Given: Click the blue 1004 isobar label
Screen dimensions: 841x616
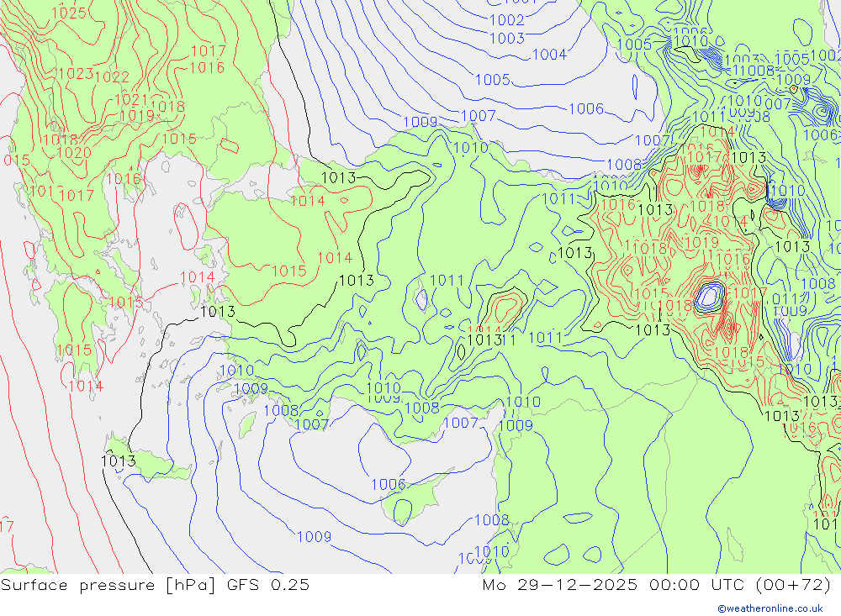Looking at the screenshot, I should (x=549, y=55).
